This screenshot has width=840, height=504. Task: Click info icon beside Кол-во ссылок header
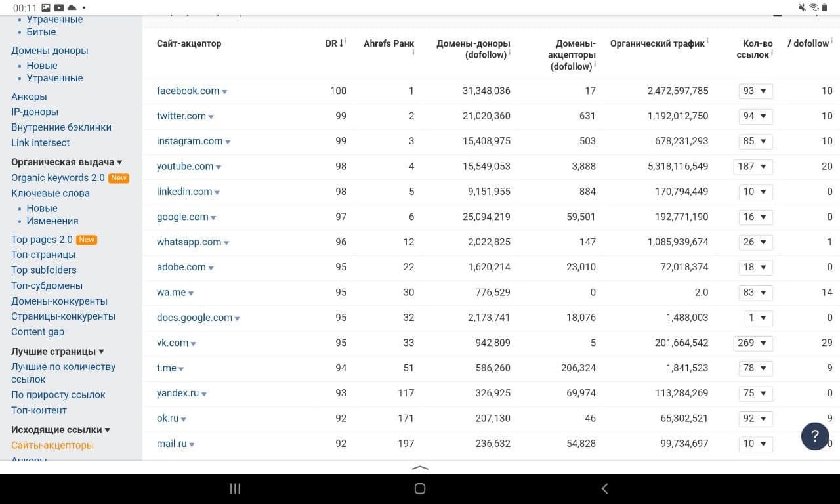pos(772,52)
